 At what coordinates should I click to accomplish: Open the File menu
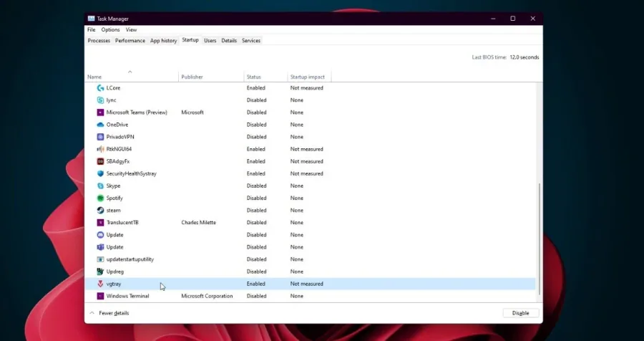click(x=91, y=29)
